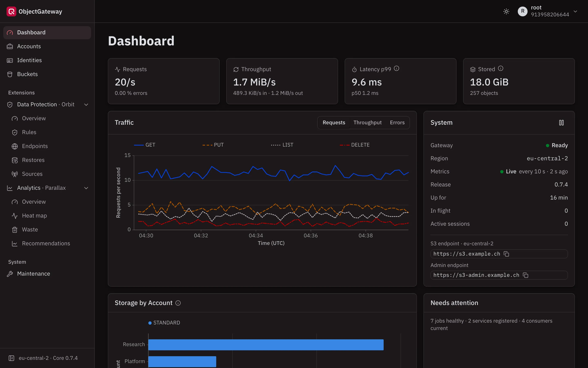Click the Latency timer icon
Image resolution: width=588 pixels, height=368 pixels.
[354, 70]
